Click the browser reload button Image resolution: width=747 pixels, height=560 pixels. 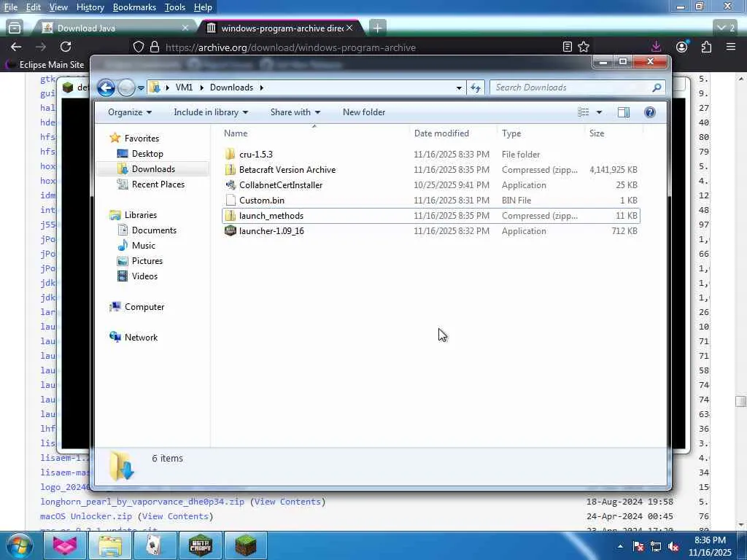pyautogui.click(x=66, y=47)
